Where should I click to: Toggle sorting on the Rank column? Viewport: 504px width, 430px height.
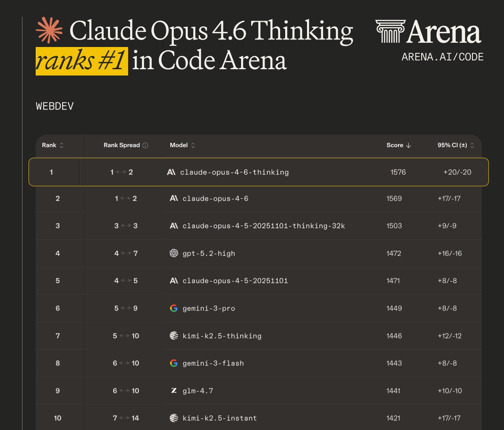[x=60, y=145]
